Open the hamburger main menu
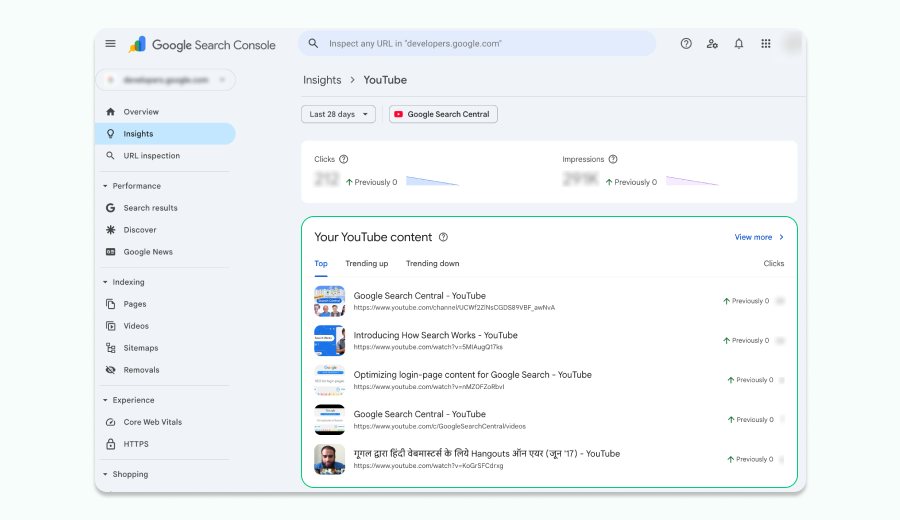900x520 pixels. (x=110, y=44)
